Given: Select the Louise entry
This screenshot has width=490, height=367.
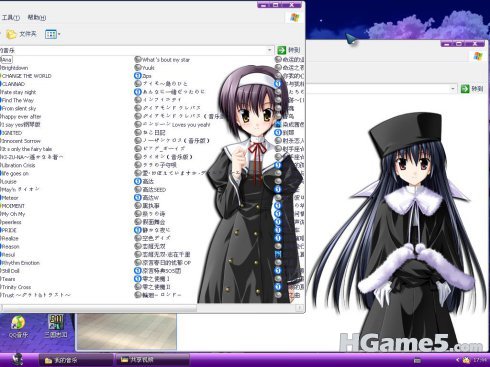Looking at the screenshot, I should (9, 181).
